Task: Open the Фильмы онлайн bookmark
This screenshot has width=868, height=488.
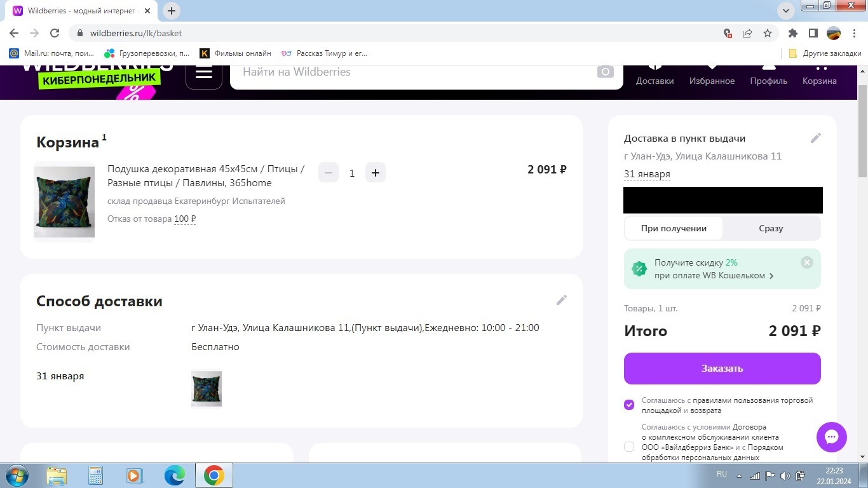Action: click(x=235, y=53)
